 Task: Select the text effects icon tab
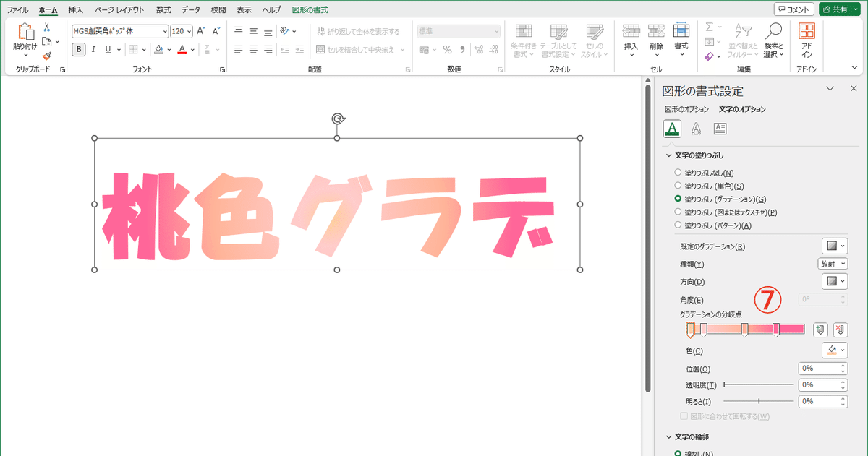point(696,129)
